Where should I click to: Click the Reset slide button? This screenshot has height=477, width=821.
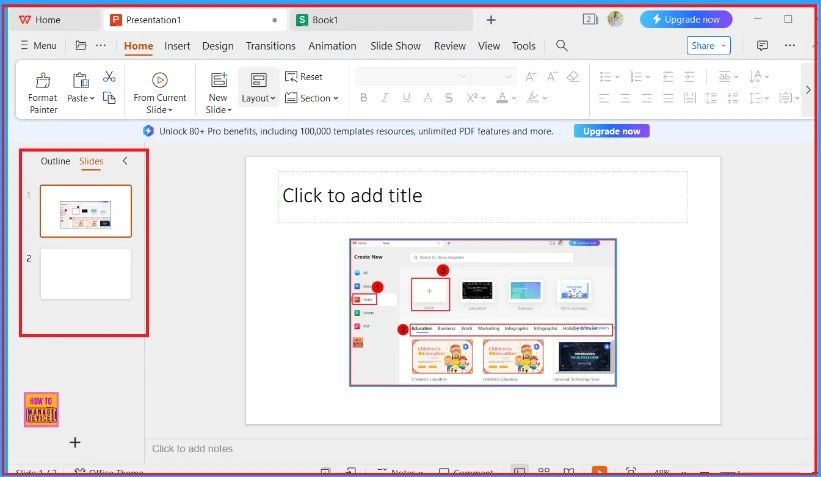pyautogui.click(x=304, y=76)
